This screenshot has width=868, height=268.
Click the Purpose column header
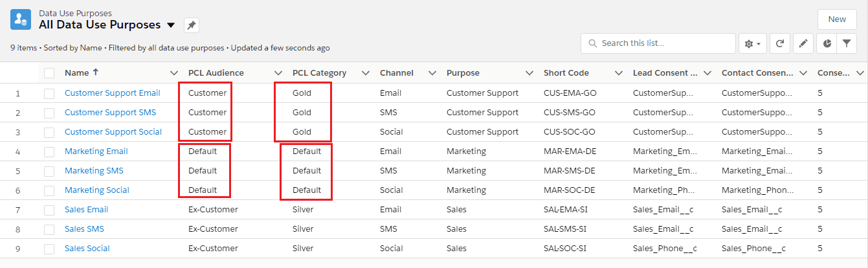pos(463,73)
